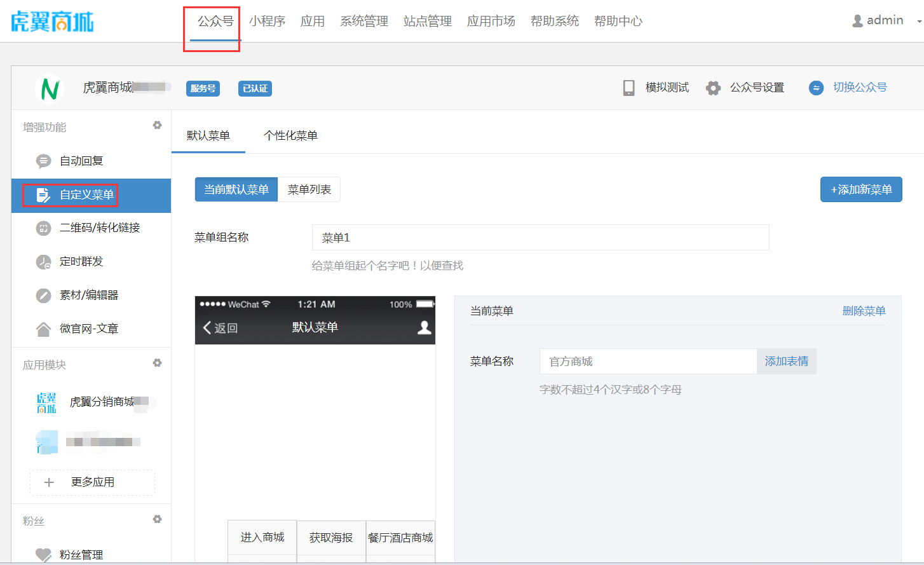
Task: Click the gear icon beside 增强功能
Action: 157,125
